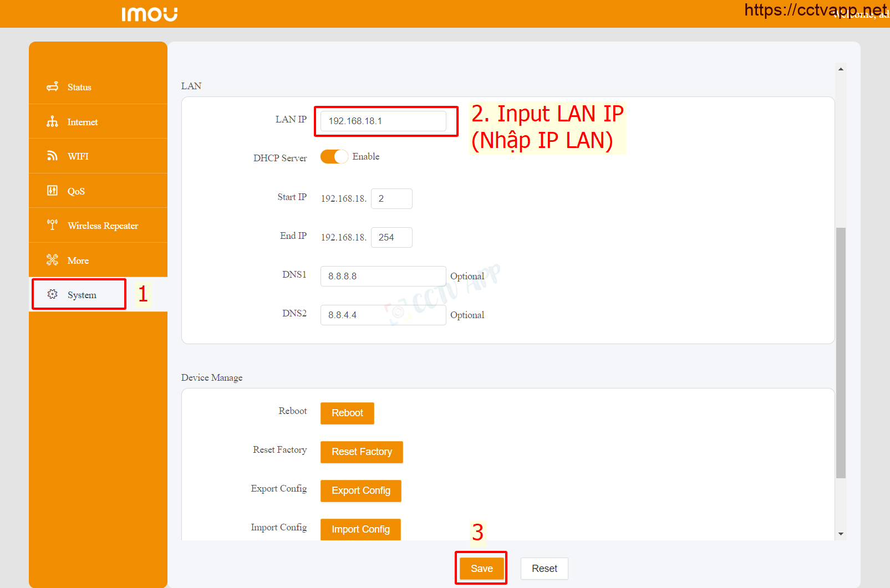The height and width of the screenshot is (588, 890).
Task: Open the Wireless Repeater menu item
Action: tap(103, 226)
